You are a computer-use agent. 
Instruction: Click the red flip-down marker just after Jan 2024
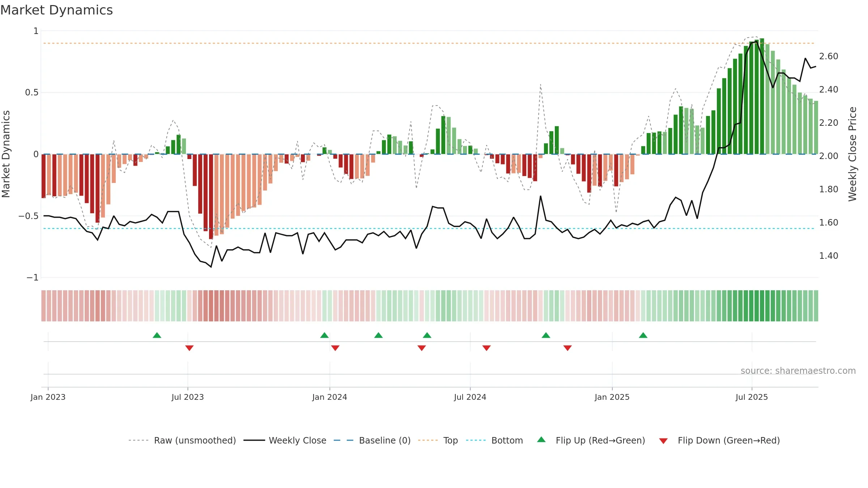pos(335,348)
